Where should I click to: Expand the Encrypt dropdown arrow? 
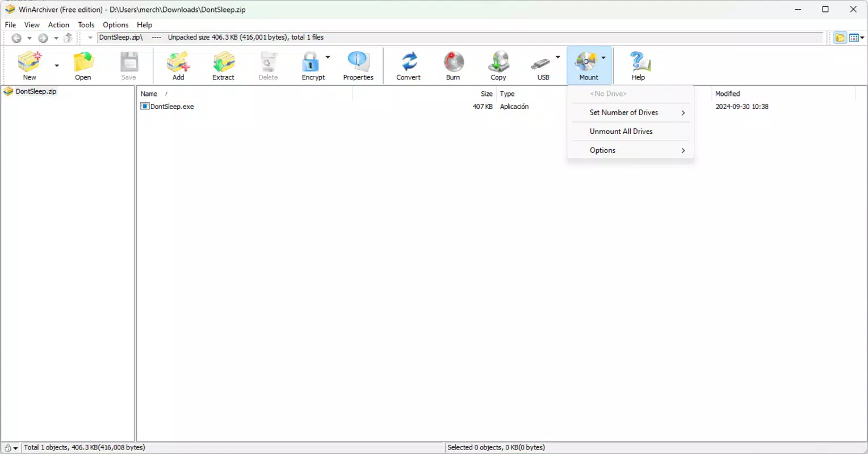[328, 57]
